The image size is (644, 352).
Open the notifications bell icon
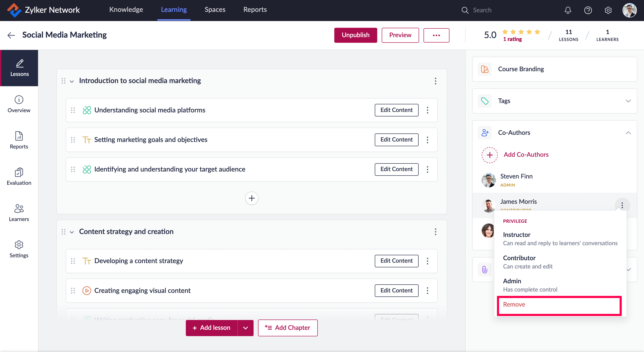point(568,10)
